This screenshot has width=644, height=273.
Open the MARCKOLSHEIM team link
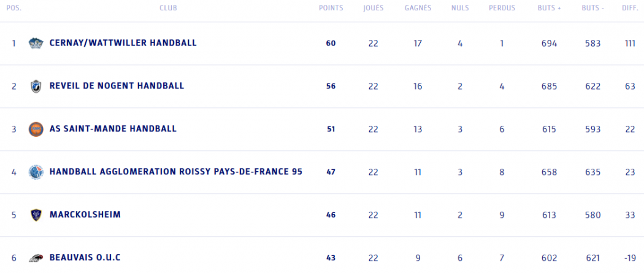(85, 215)
